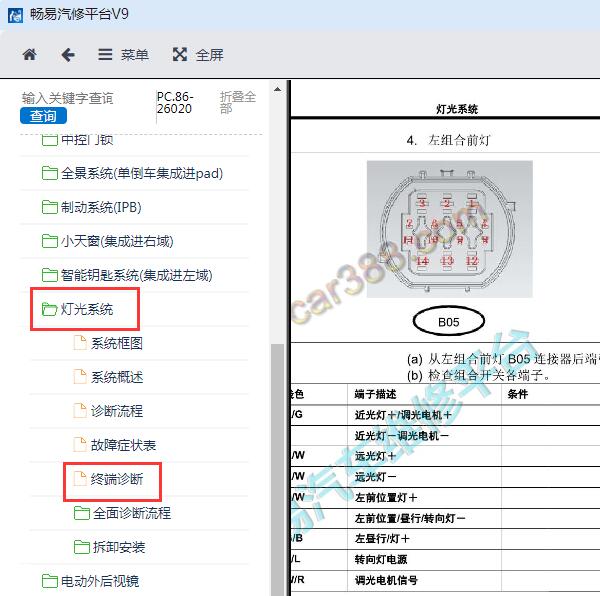Viewport: 600px width, 596px height.
Task: Click folder icon beside 电动外后视镜
Action: [49, 581]
